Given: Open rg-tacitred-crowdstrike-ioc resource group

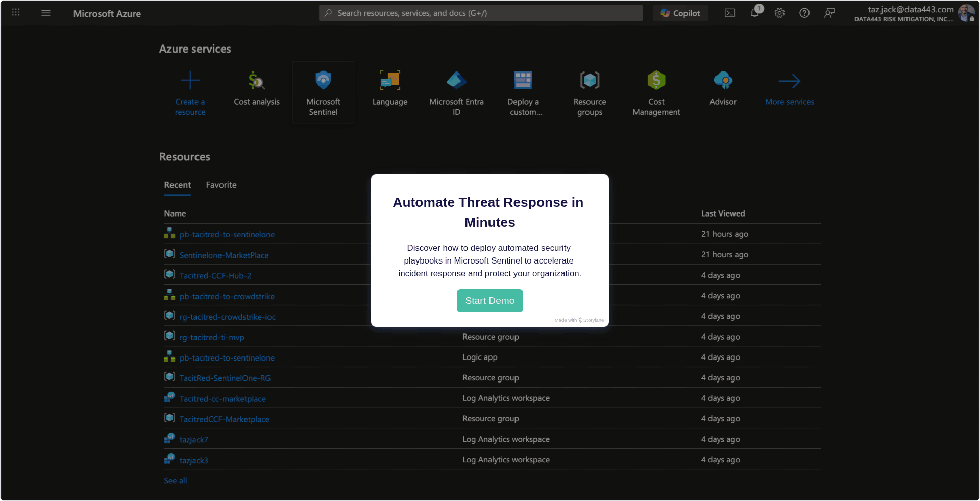Looking at the screenshot, I should 227,317.
